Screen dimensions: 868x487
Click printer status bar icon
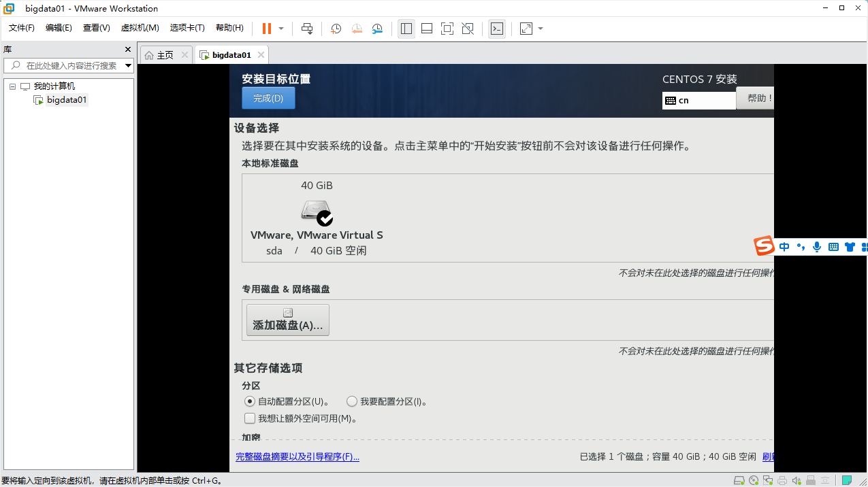tap(782, 480)
